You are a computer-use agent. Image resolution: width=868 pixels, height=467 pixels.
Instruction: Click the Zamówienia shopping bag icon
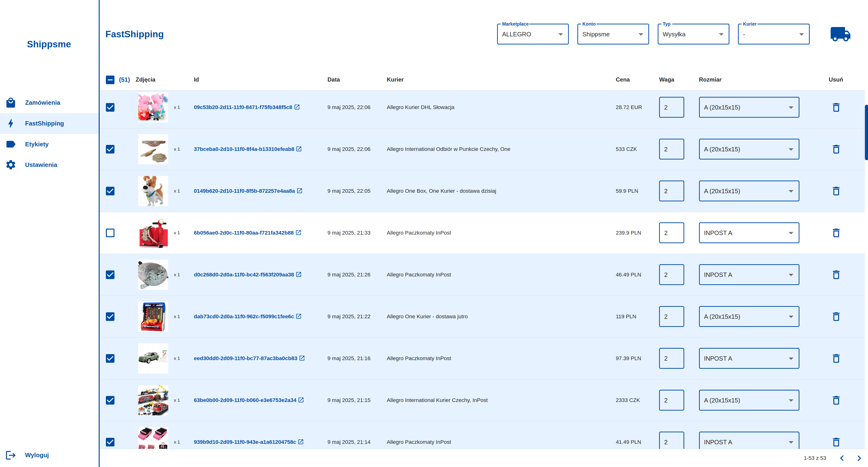click(x=11, y=103)
